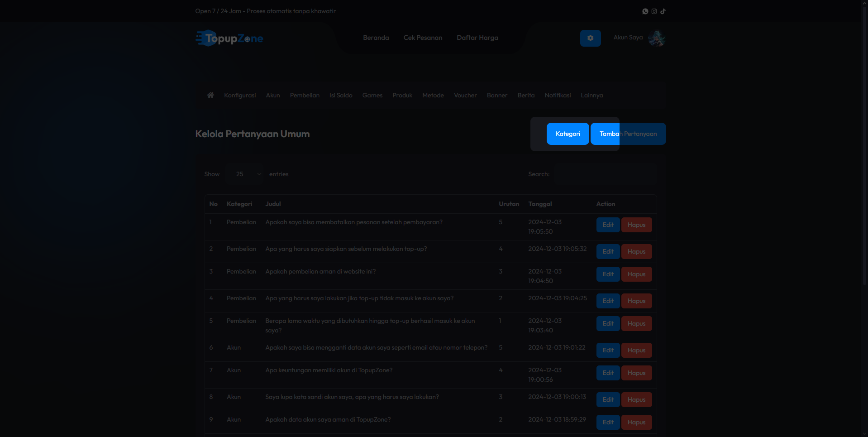868x437 pixels.
Task: Go to admin home icon
Action: tap(210, 95)
